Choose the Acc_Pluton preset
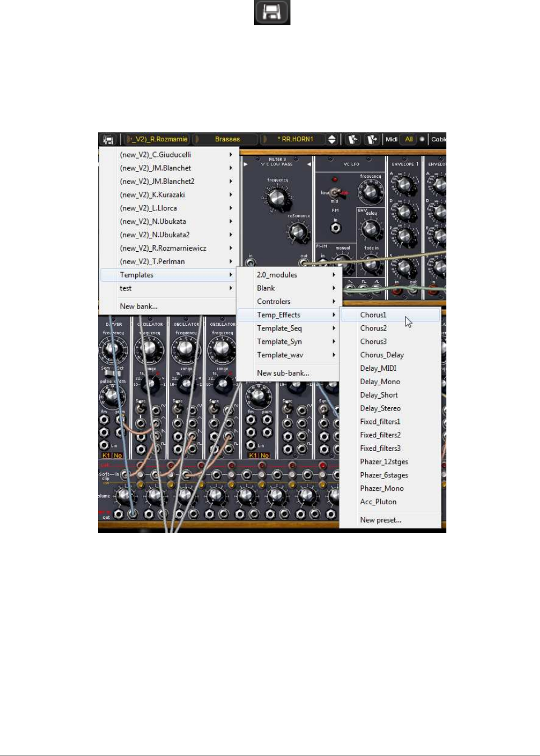Screen dimensions: 540x756 coord(390,502)
